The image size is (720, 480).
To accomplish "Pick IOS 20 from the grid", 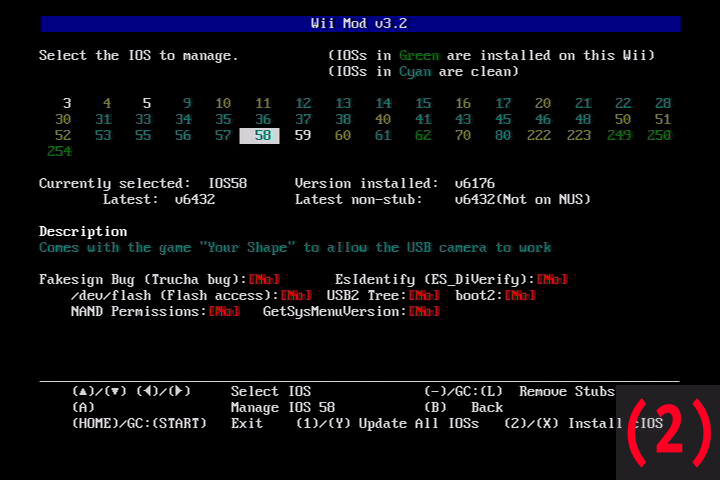I will 543,103.
